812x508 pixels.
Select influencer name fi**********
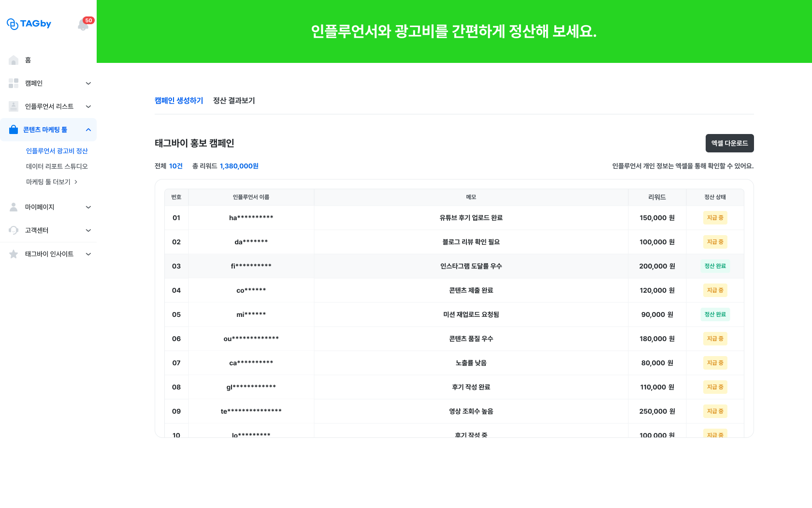251,266
